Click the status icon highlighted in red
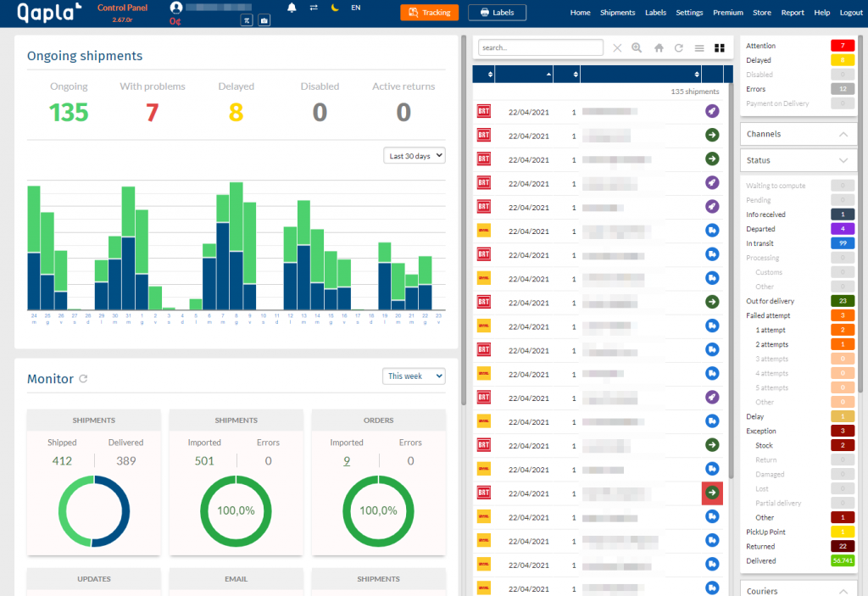This screenshot has width=868, height=596. [712, 493]
